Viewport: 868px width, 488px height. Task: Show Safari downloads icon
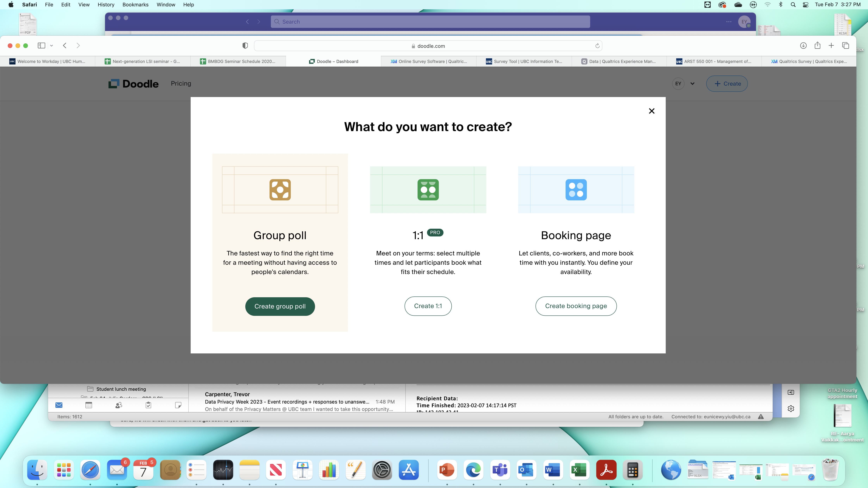pos(803,46)
